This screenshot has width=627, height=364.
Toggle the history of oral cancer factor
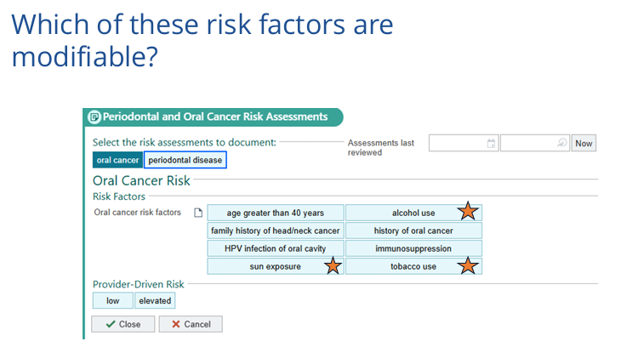(x=413, y=230)
